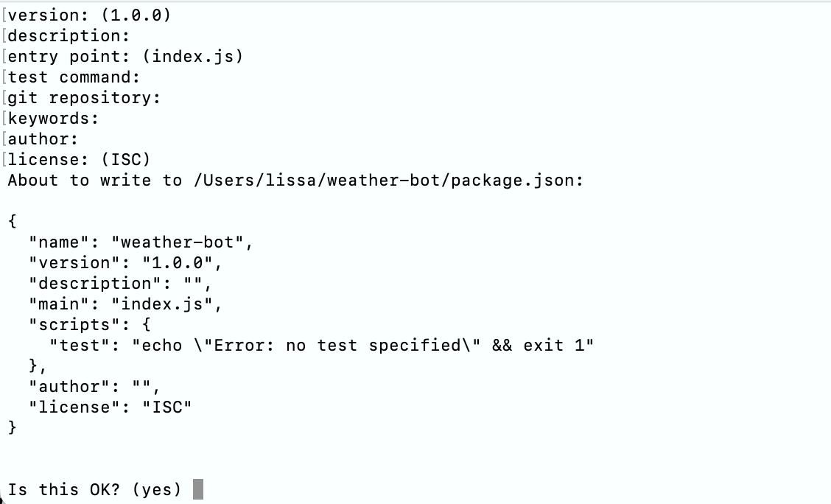Click the "entry point: (index.js)" line
This screenshot has height=504, width=831.
pyautogui.click(x=125, y=56)
